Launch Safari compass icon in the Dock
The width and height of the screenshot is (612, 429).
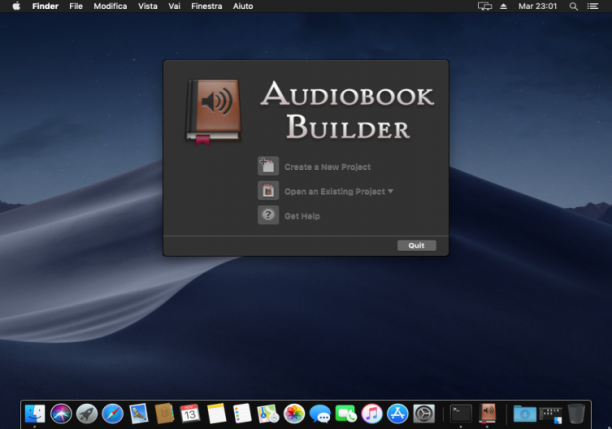coord(112,413)
